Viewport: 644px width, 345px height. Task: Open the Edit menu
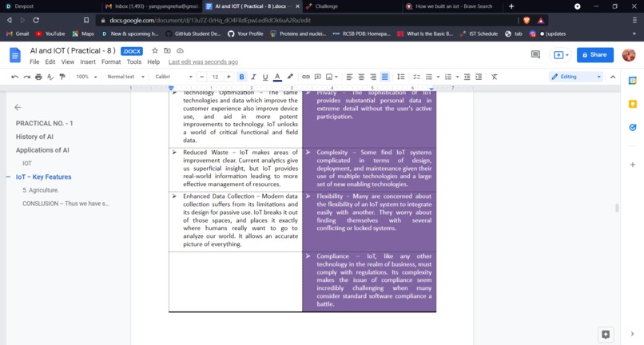pos(50,62)
